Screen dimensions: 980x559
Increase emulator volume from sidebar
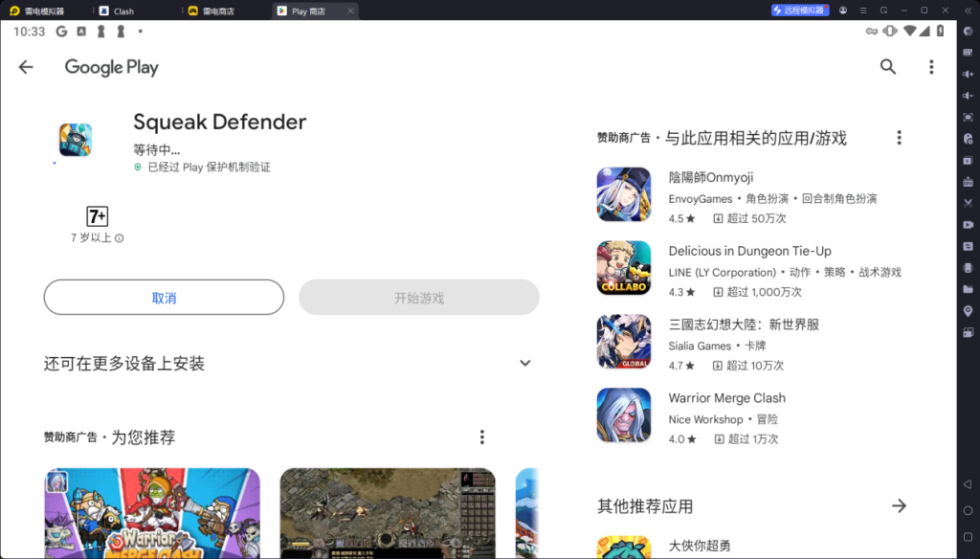tap(969, 74)
